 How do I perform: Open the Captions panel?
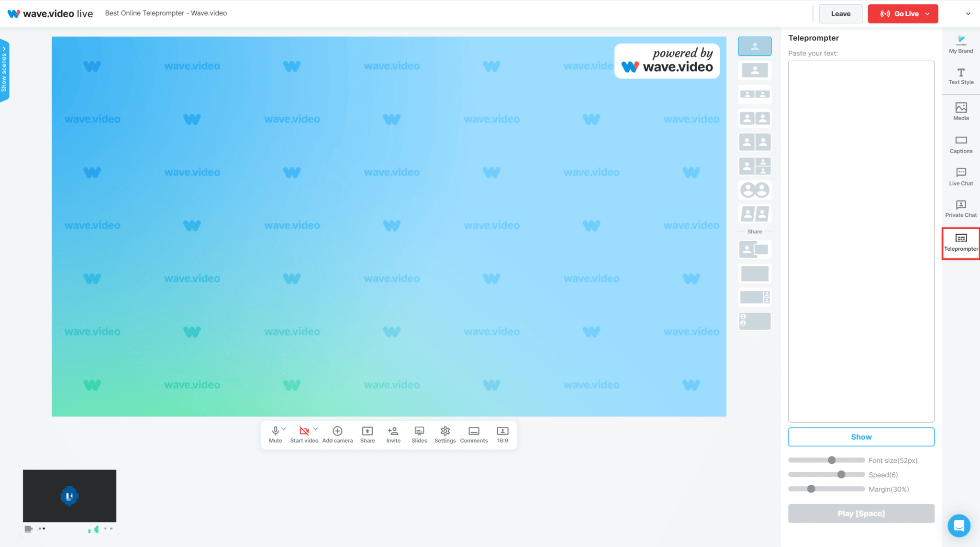(x=961, y=144)
